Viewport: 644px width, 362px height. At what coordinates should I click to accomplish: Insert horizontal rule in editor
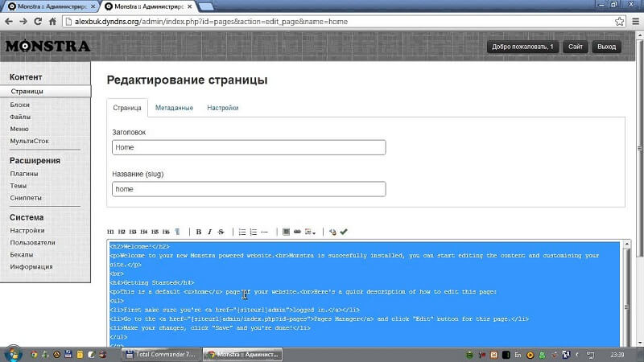pos(265,232)
